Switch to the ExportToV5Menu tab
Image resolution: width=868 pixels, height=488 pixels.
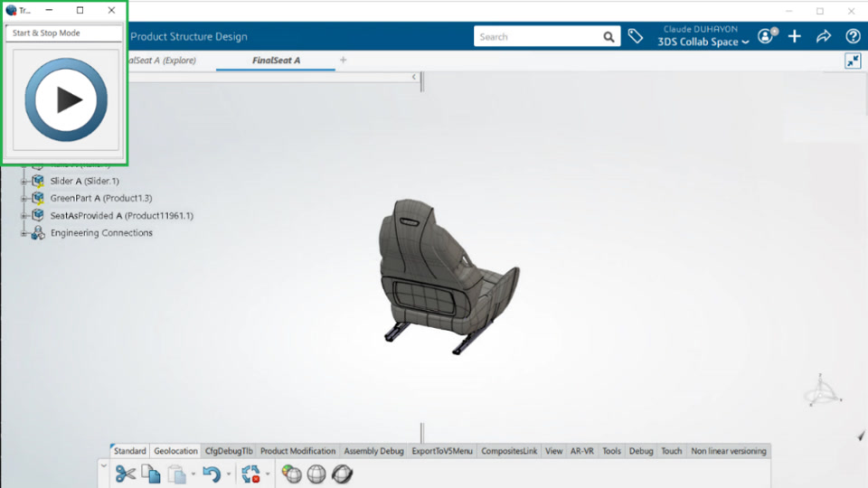[442, 451]
